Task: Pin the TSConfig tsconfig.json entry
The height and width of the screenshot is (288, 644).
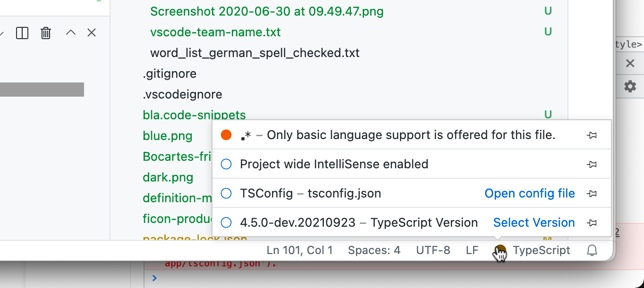Action: click(592, 193)
